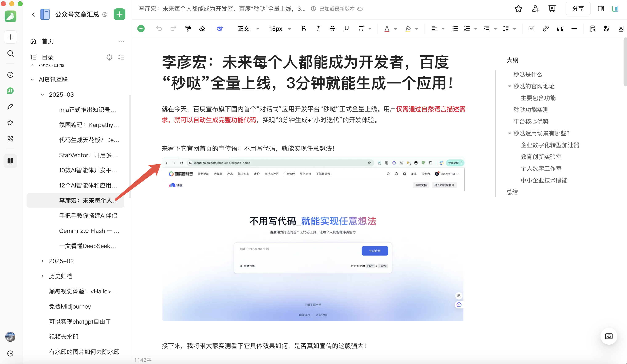Open find and replace icon
This screenshot has width=627, height=364.
(x=592, y=29)
